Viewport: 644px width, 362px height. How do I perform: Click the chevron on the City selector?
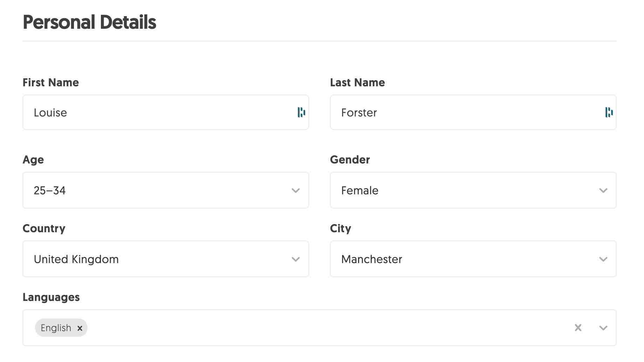coord(603,259)
